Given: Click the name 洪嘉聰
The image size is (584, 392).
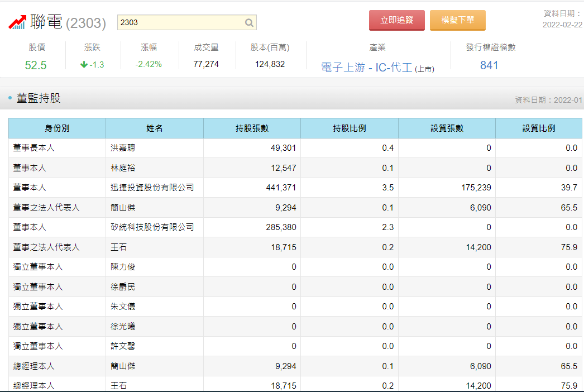Looking at the screenshot, I should click(123, 148).
